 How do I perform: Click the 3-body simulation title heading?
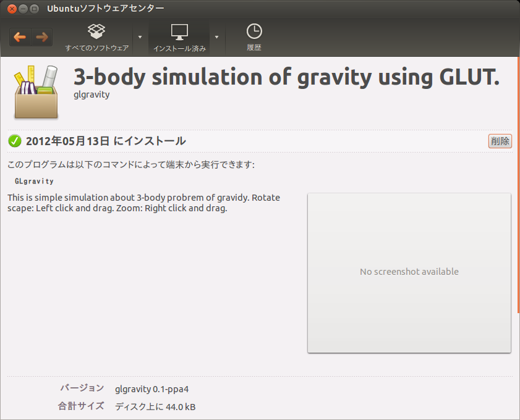(x=286, y=77)
